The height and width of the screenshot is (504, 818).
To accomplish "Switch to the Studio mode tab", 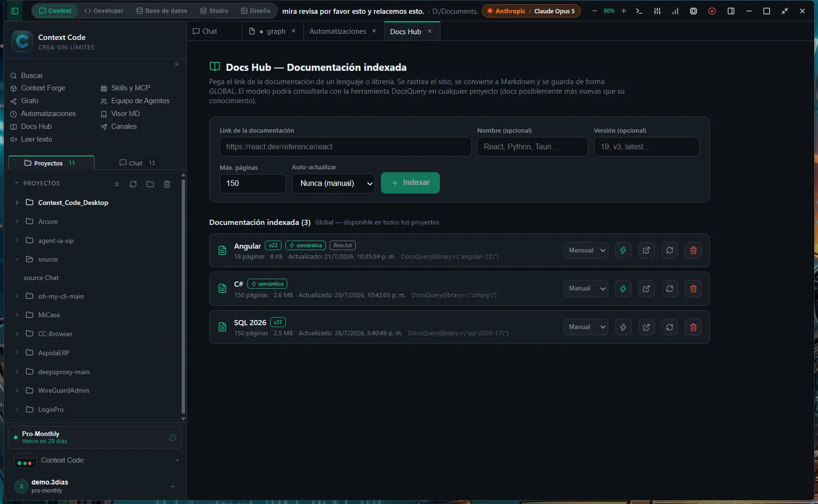I will pyautogui.click(x=214, y=11).
